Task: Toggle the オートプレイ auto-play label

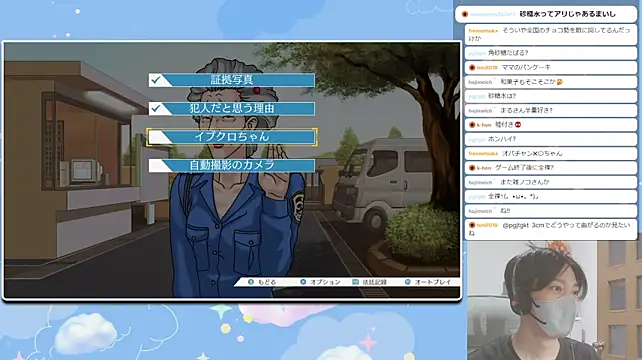Action: tap(432, 282)
